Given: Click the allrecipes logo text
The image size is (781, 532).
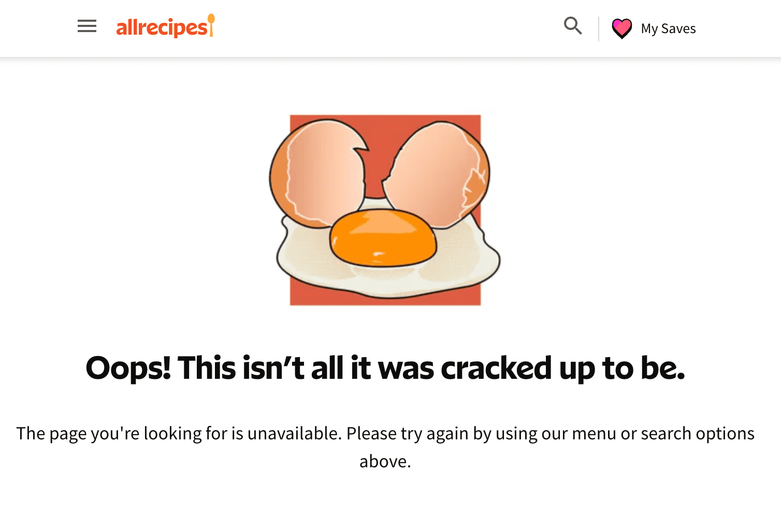Looking at the screenshot, I should pyautogui.click(x=161, y=28).
